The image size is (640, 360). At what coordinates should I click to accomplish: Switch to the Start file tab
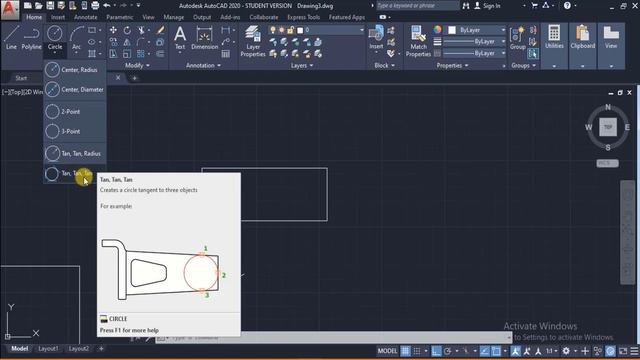coord(21,78)
